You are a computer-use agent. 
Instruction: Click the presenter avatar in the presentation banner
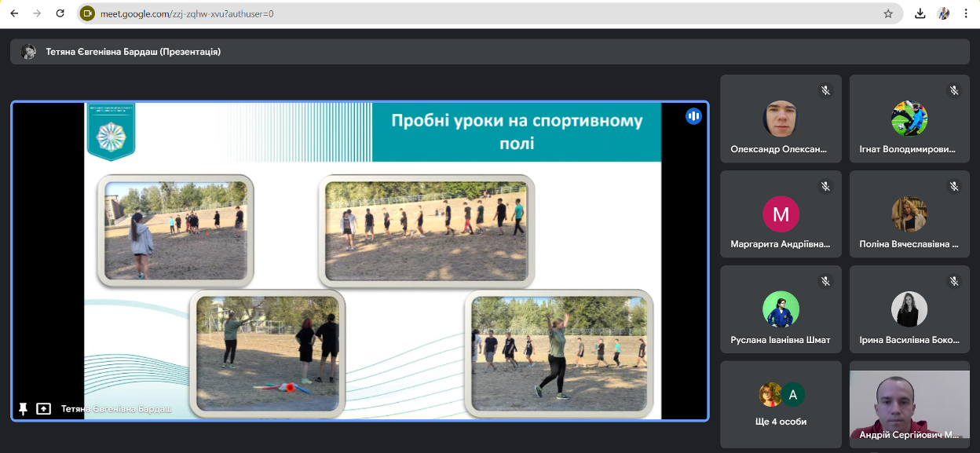click(x=28, y=52)
